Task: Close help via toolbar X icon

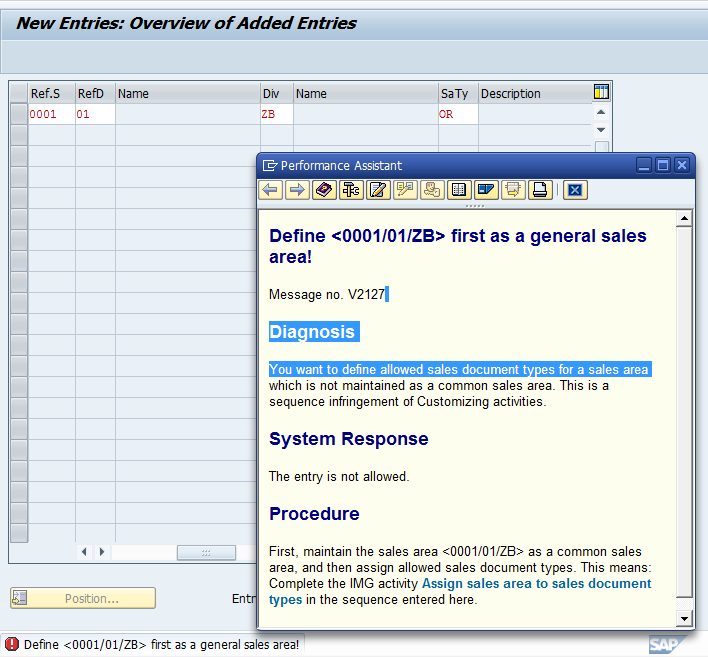Action: click(x=575, y=190)
